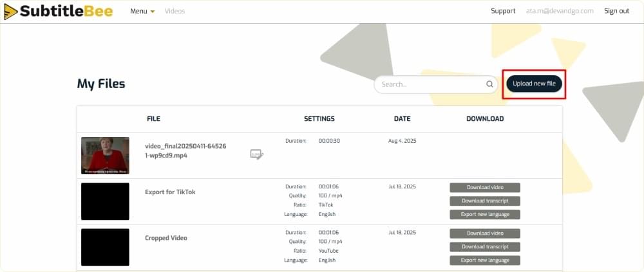
Task: Download video for Cropped Video
Action: [485, 233]
